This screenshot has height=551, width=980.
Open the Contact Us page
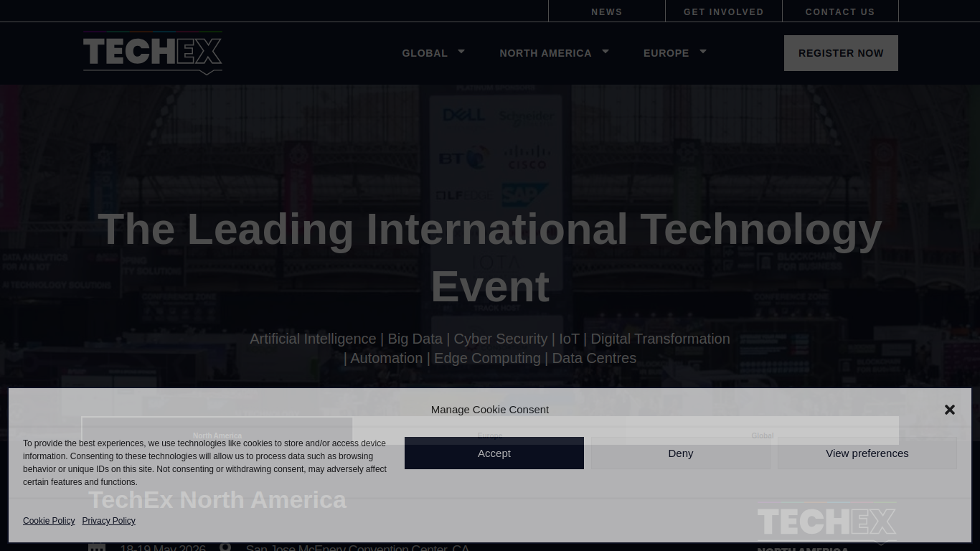coord(840,11)
